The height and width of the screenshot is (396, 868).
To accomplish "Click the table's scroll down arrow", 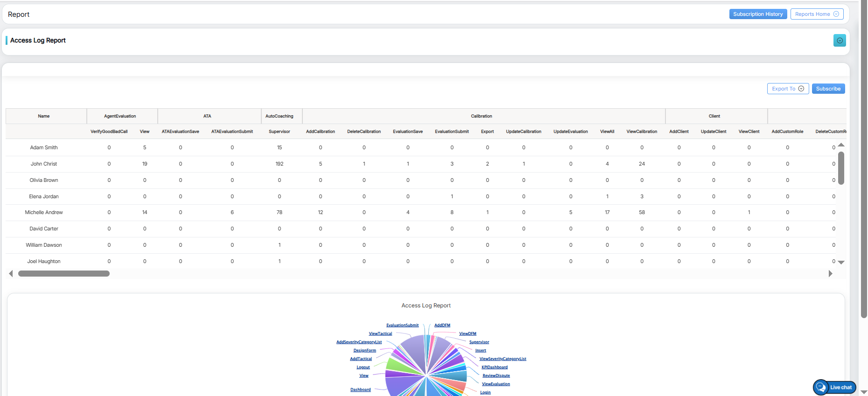I will (841, 263).
